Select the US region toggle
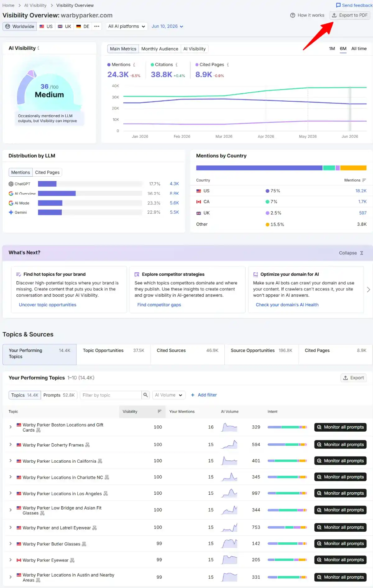This screenshot has width=373, height=588. [x=46, y=26]
